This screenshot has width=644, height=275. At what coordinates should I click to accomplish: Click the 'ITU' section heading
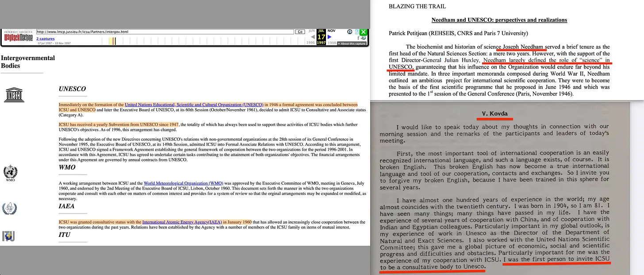pyautogui.click(x=65, y=235)
